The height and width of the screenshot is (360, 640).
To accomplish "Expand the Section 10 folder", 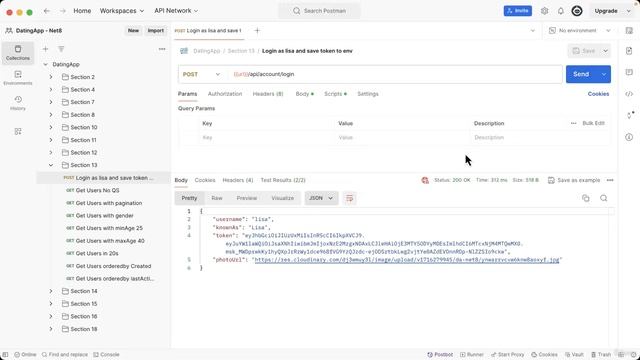I will 51,127.
